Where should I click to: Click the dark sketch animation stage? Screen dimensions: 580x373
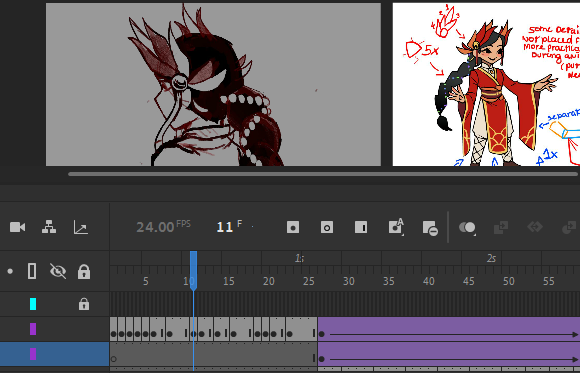click(x=213, y=84)
